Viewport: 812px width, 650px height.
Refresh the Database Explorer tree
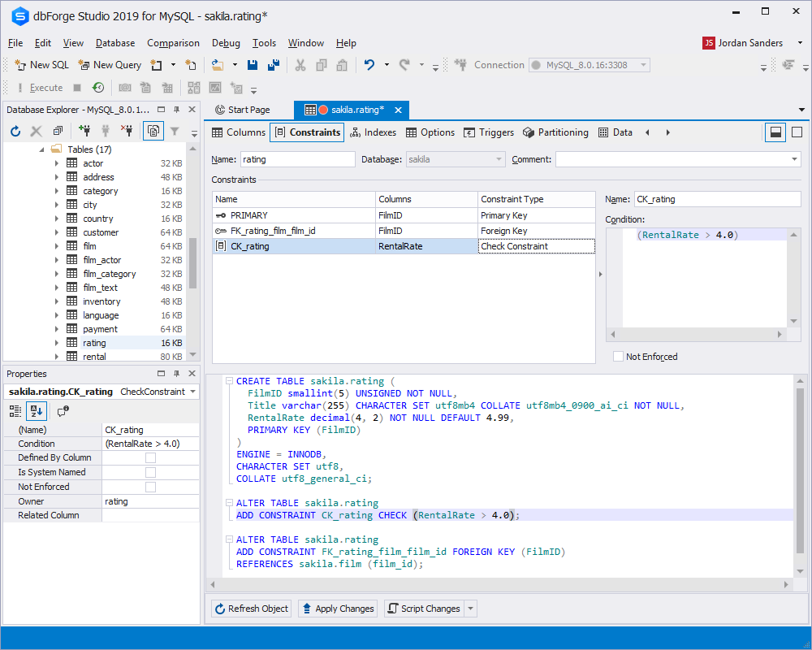click(15, 131)
